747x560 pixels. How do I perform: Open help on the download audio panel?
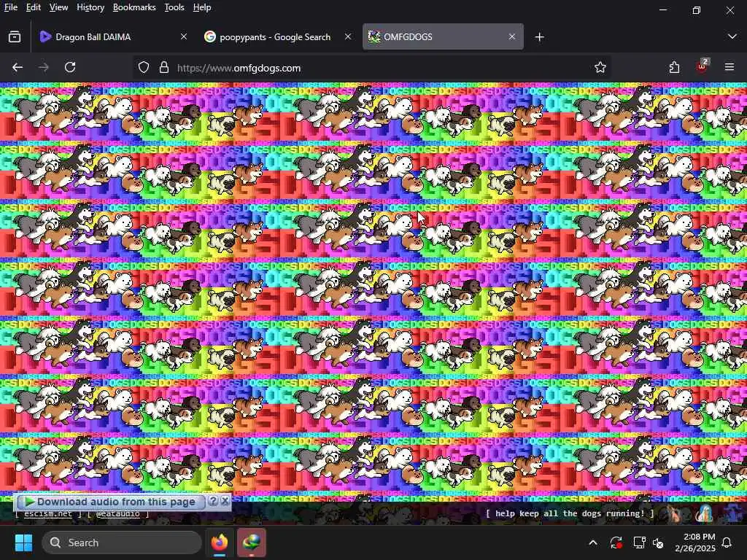click(214, 502)
